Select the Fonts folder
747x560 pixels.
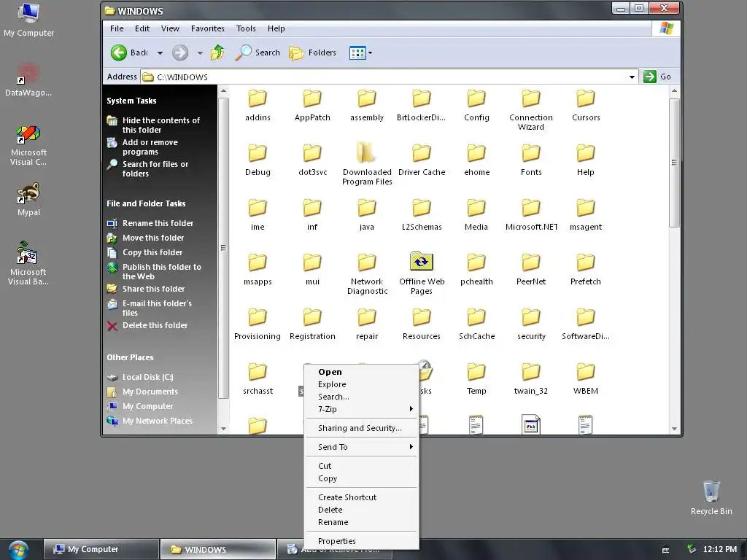pyautogui.click(x=531, y=160)
